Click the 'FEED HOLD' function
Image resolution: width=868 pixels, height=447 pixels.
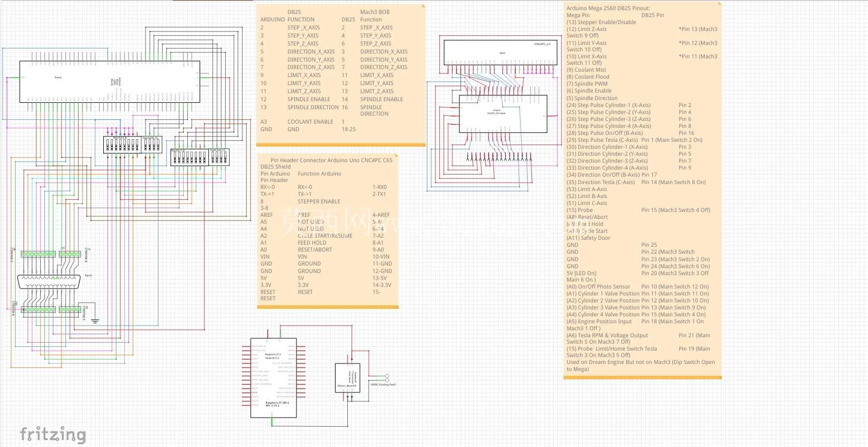[x=312, y=243]
